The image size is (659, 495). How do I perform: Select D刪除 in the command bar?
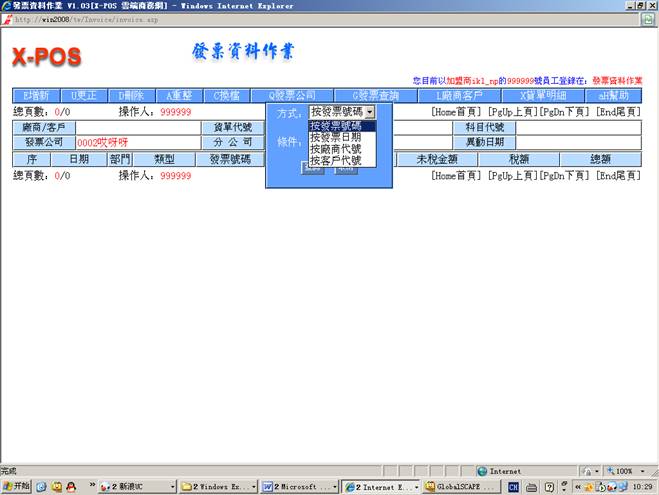(132, 95)
